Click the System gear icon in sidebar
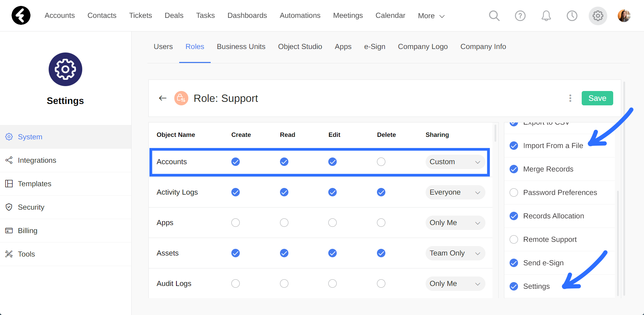This screenshot has height=315, width=644. 9,137
